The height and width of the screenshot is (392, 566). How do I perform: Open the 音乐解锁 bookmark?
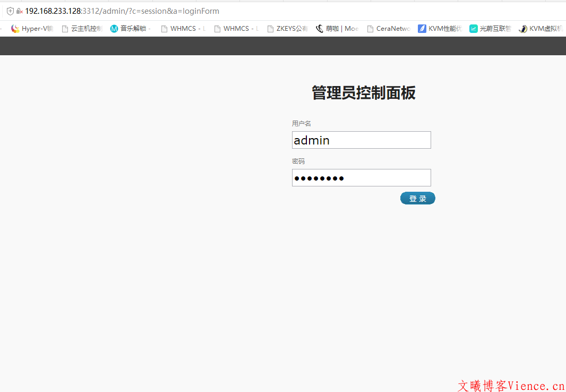pos(130,29)
